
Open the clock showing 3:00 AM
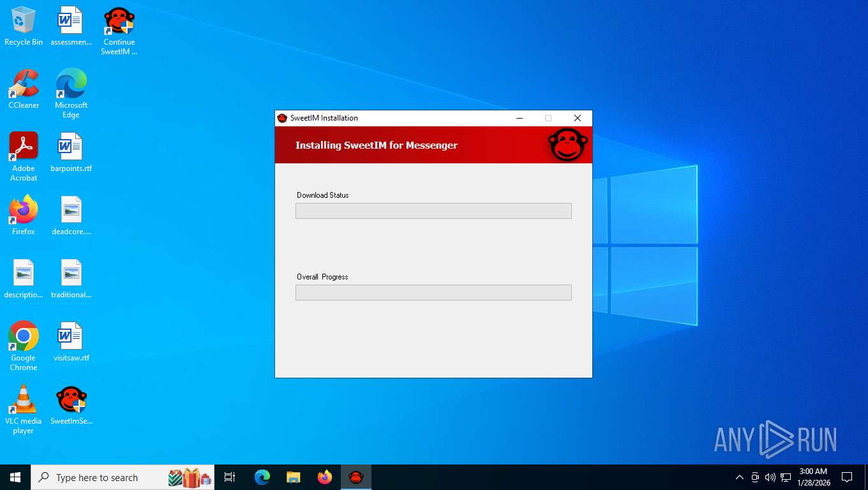(x=813, y=477)
